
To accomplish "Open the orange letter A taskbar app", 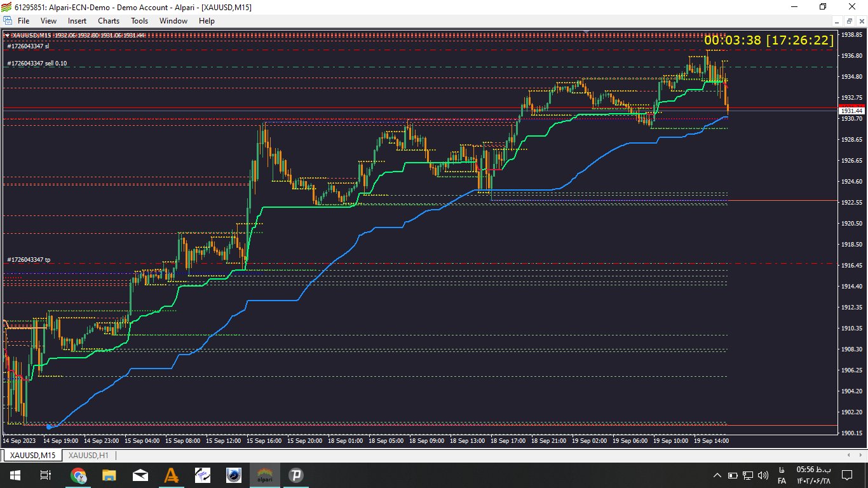I will point(172,475).
